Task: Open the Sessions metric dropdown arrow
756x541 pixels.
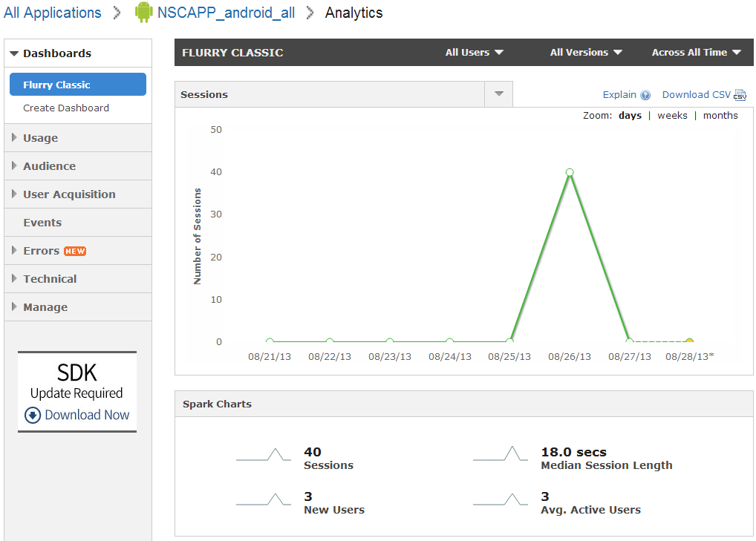Action: (498, 94)
